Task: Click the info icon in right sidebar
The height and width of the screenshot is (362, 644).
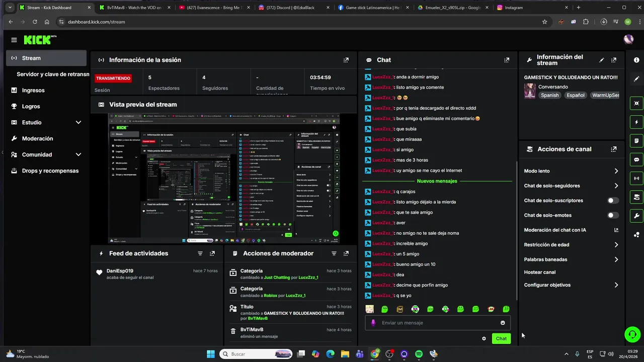Action: [x=636, y=60]
